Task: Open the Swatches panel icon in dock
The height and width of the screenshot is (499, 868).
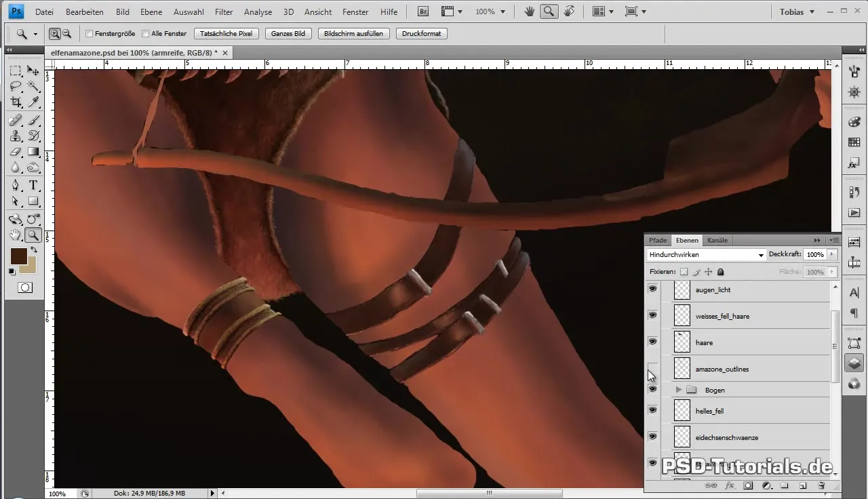Action: pyautogui.click(x=854, y=142)
